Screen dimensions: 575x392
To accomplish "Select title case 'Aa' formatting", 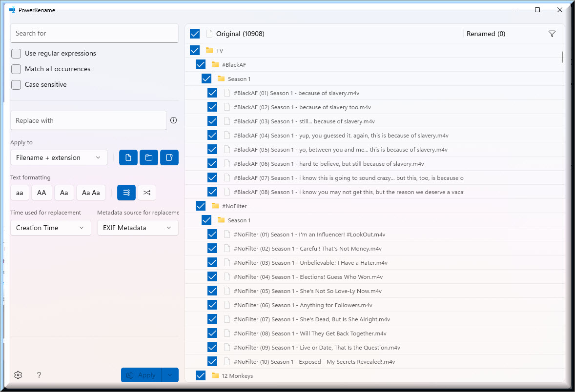I will point(64,193).
